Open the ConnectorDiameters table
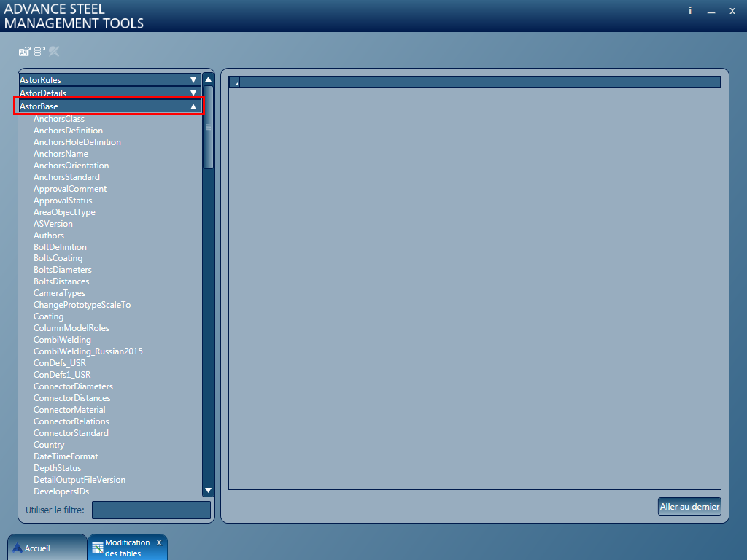The width and height of the screenshot is (747, 560). 74,386
